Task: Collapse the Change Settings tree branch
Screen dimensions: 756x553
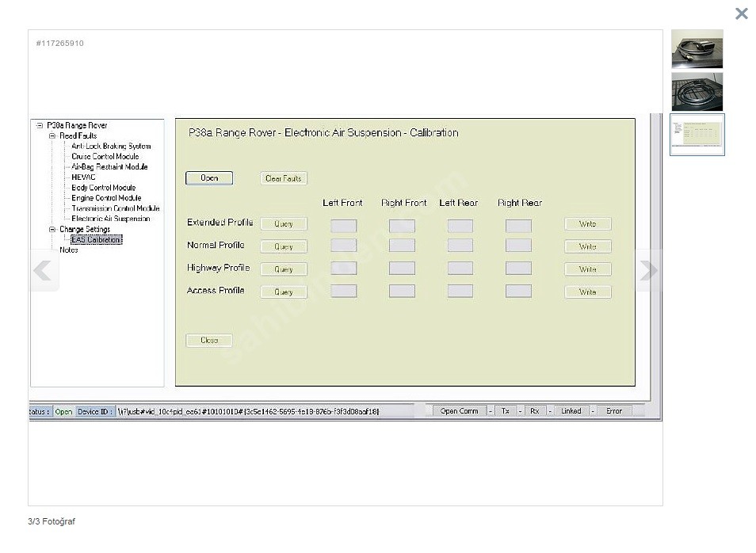Action: pos(52,229)
